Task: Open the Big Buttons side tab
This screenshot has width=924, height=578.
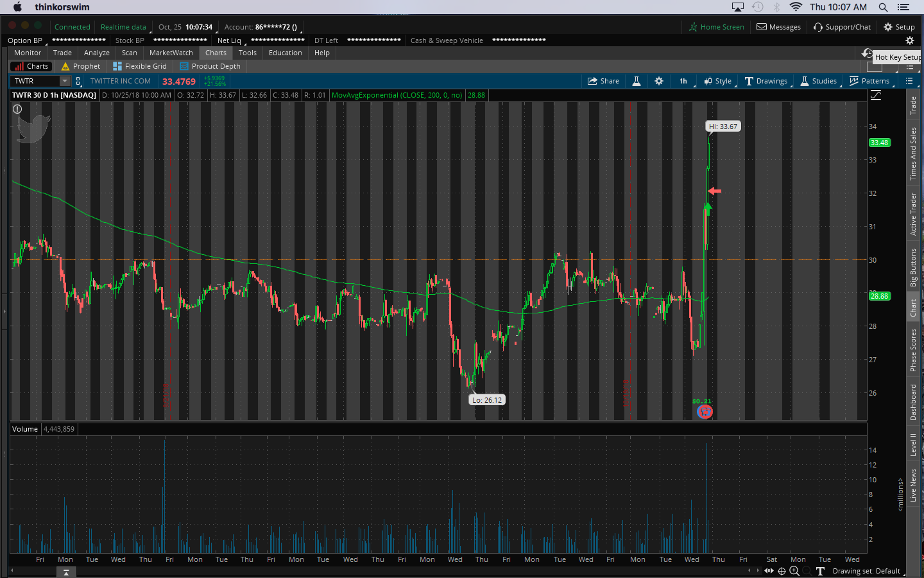Action: click(913, 268)
